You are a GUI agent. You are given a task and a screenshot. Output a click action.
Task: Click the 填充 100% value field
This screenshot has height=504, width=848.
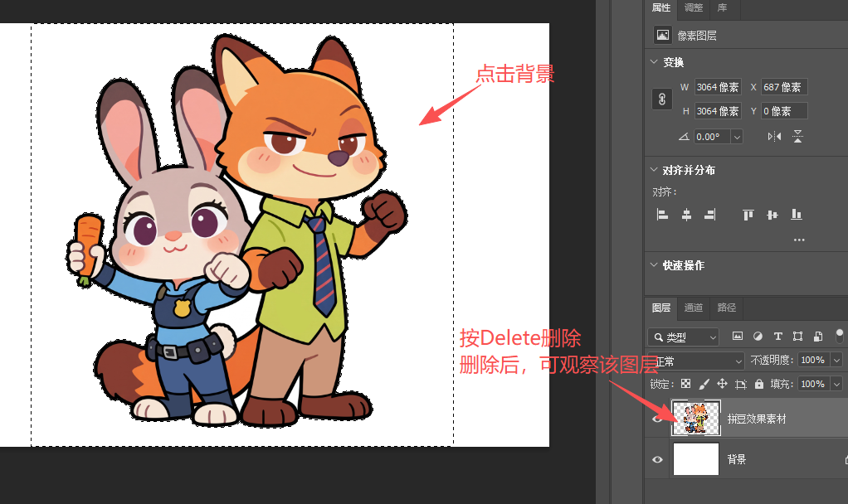(815, 384)
